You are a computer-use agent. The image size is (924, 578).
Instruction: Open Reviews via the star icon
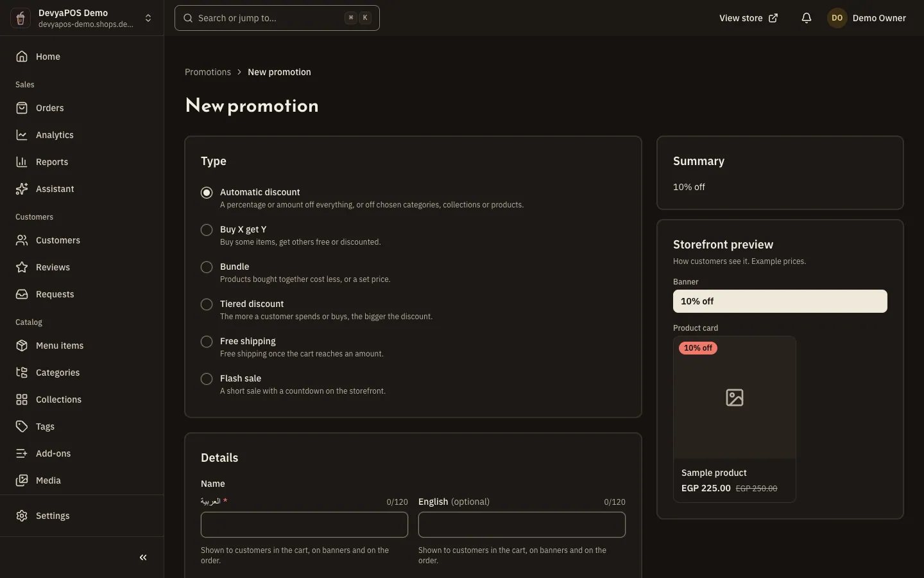tap(22, 267)
